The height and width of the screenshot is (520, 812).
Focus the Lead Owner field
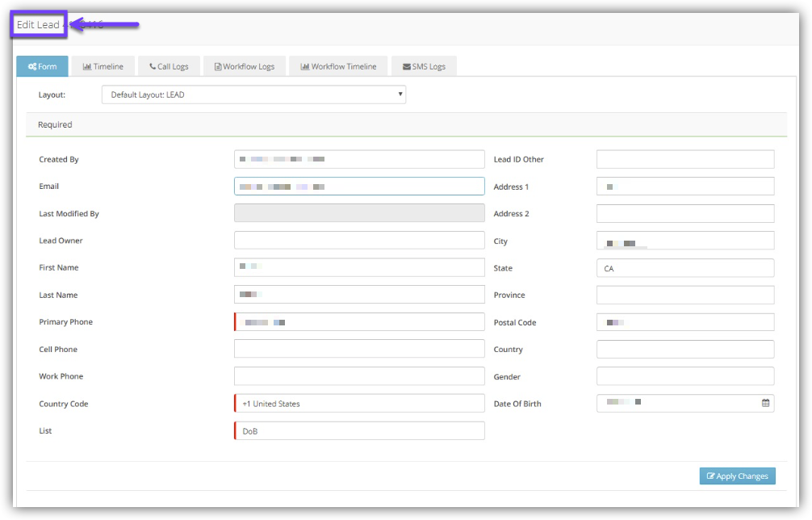359,241
